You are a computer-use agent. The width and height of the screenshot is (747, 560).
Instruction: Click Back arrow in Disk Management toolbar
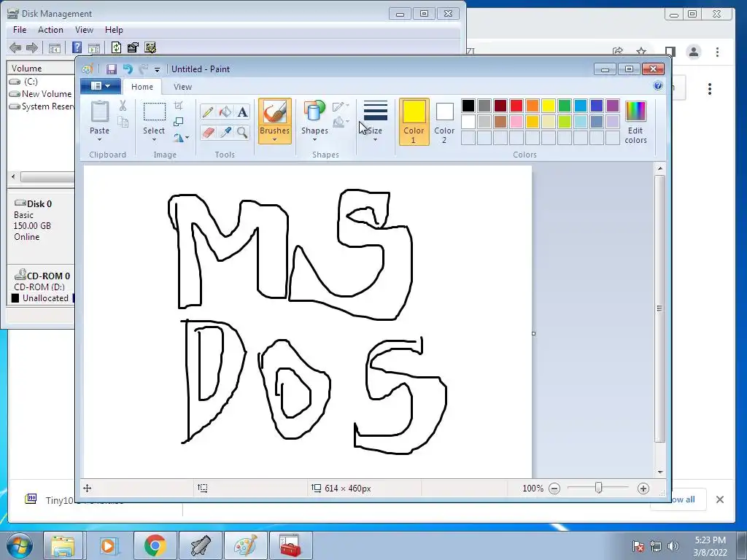(x=15, y=47)
